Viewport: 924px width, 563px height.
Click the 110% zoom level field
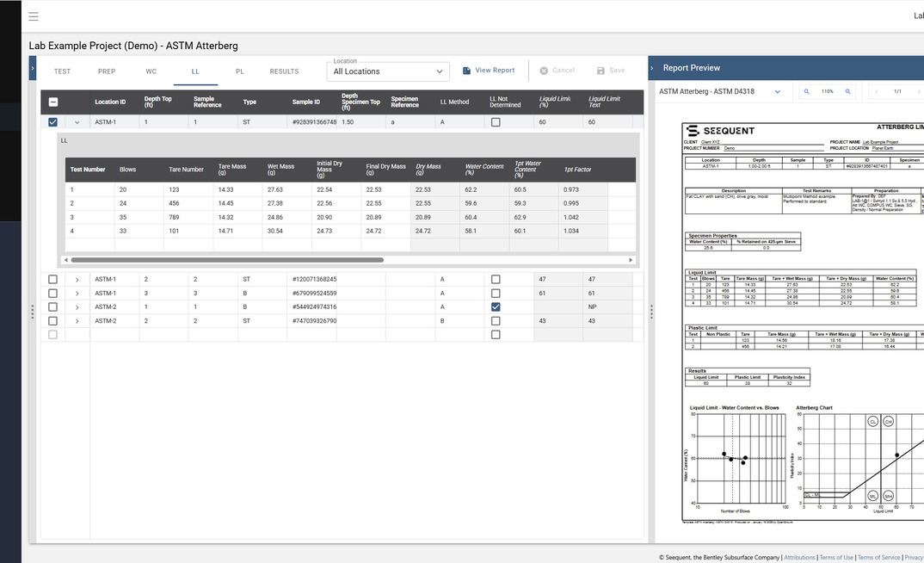tap(828, 91)
